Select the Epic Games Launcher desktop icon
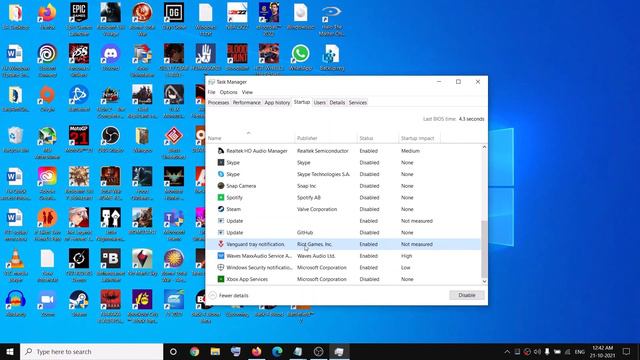Screen dimensions: 640x360 [x=79, y=19]
